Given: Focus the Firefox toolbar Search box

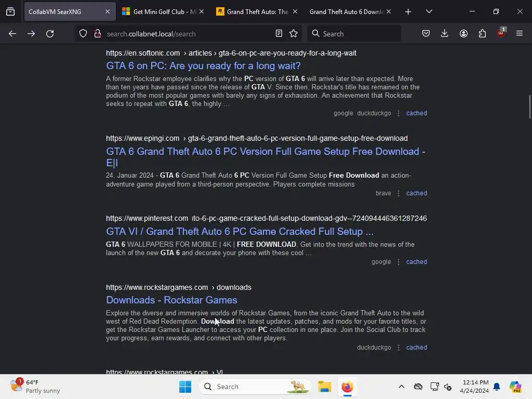Looking at the screenshot, I should tap(354, 34).
